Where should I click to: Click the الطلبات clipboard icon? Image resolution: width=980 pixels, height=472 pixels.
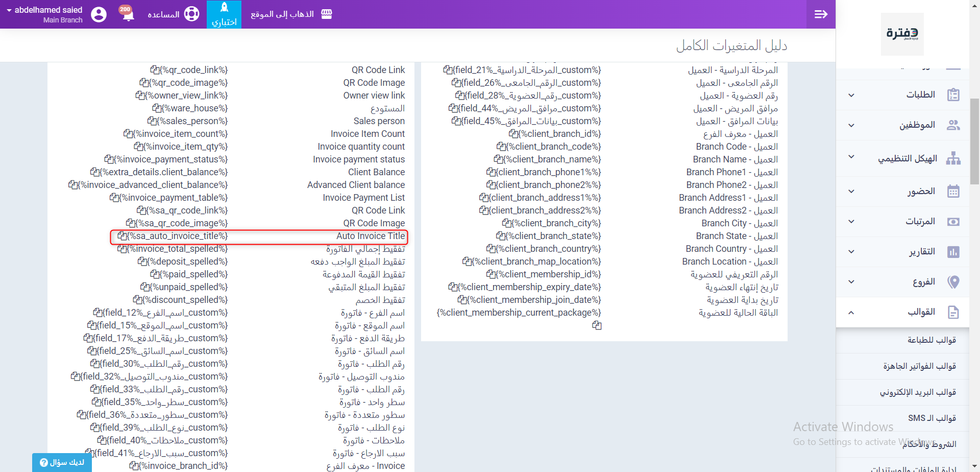point(953,95)
